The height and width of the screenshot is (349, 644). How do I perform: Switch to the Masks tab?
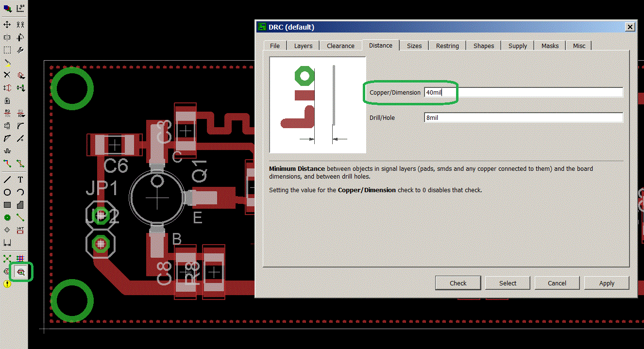click(x=550, y=46)
